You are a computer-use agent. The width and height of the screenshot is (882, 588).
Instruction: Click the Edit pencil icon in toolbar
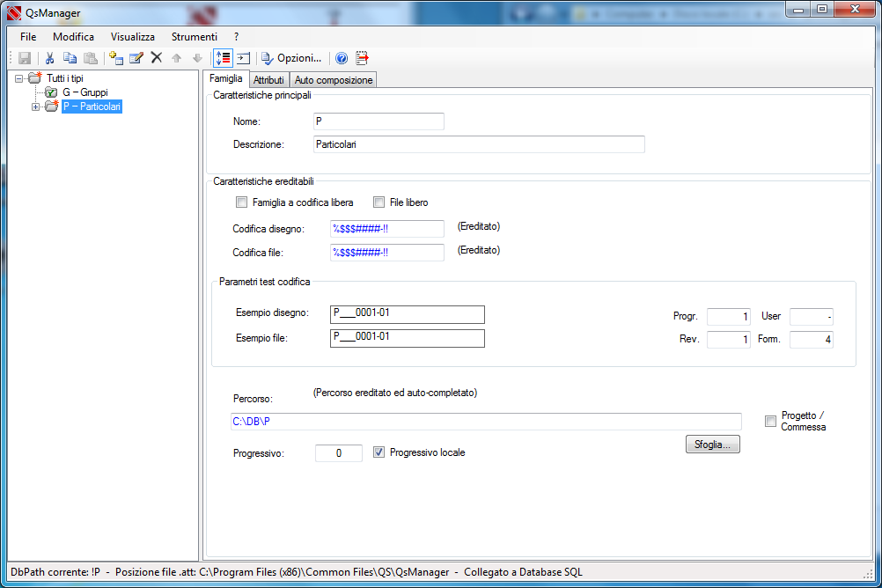136,58
